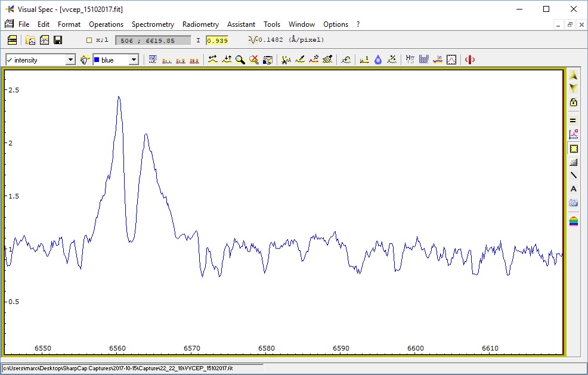Click the rainbow spectrum colors icon
The width and height of the screenshot is (588, 375).
click(574, 222)
